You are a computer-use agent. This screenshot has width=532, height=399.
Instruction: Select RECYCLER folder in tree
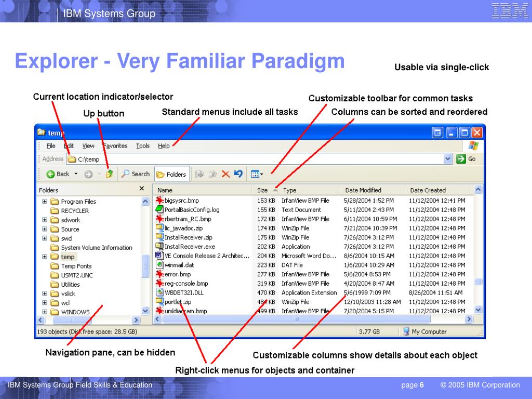pyautogui.click(x=70, y=211)
